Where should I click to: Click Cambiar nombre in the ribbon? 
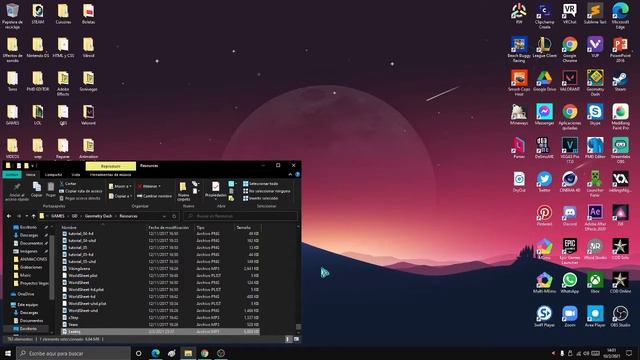(154, 196)
